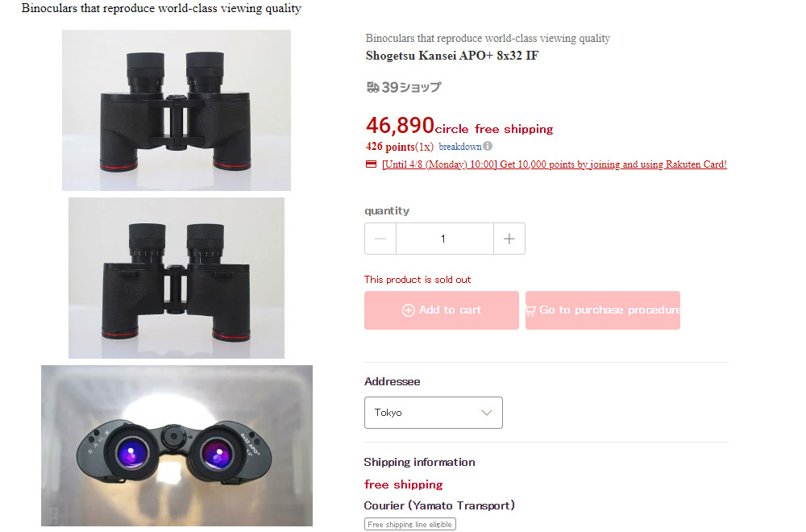Open the second binoculars product photo

pyautogui.click(x=177, y=278)
